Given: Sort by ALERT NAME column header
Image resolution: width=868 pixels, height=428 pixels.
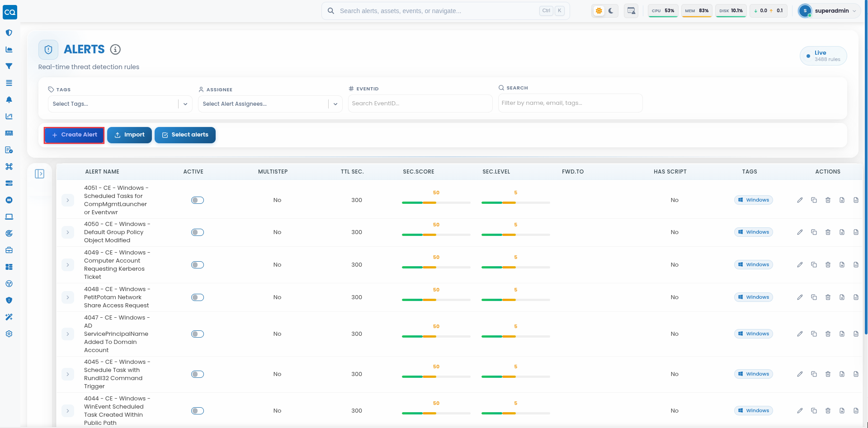Looking at the screenshot, I should (102, 172).
